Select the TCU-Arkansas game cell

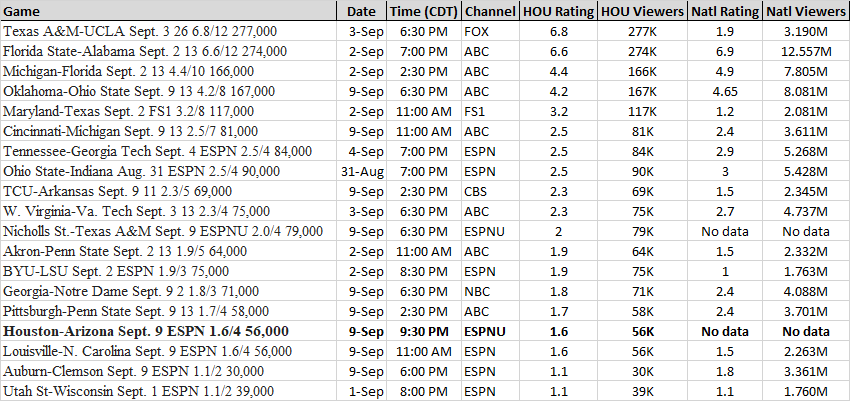[168, 191]
